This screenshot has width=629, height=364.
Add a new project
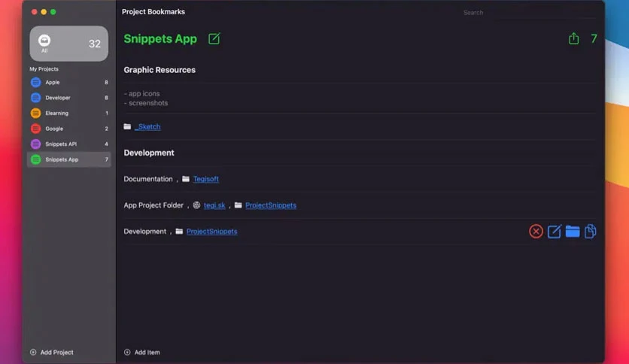(x=52, y=352)
